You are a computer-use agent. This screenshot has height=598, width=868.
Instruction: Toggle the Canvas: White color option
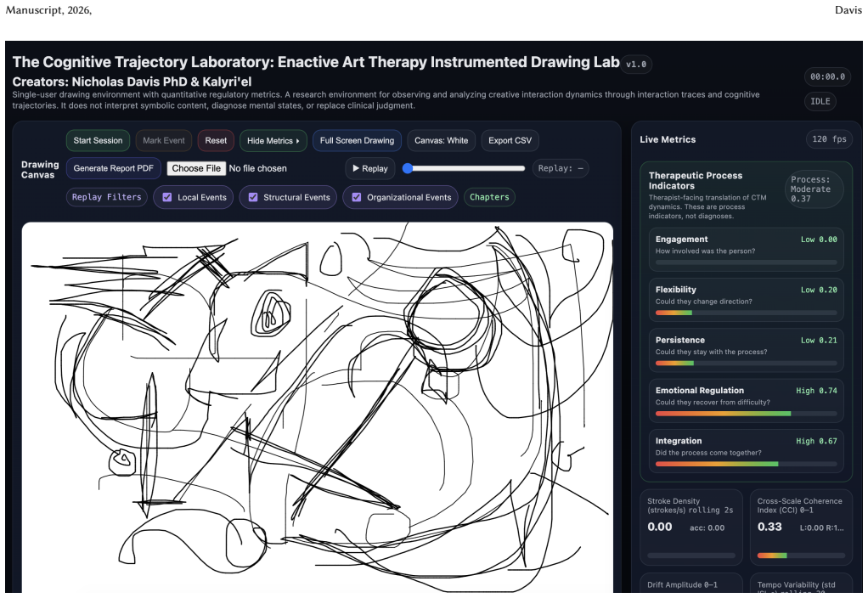click(x=441, y=141)
